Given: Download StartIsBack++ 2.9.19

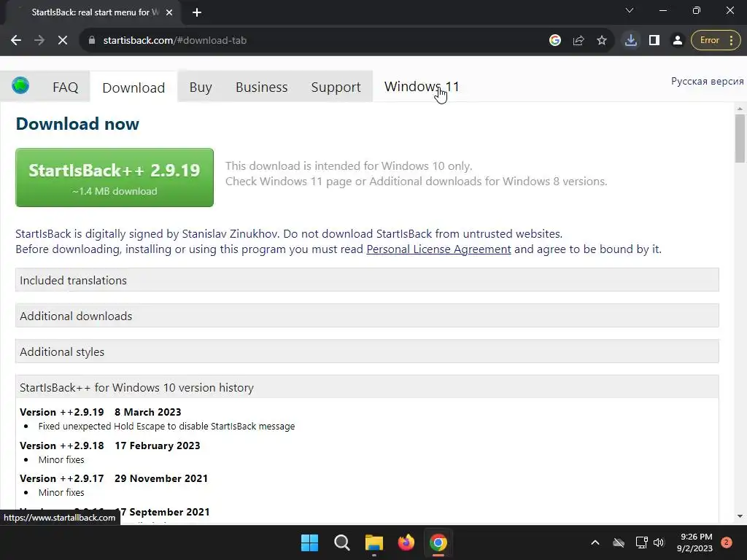Looking at the screenshot, I should [x=115, y=178].
